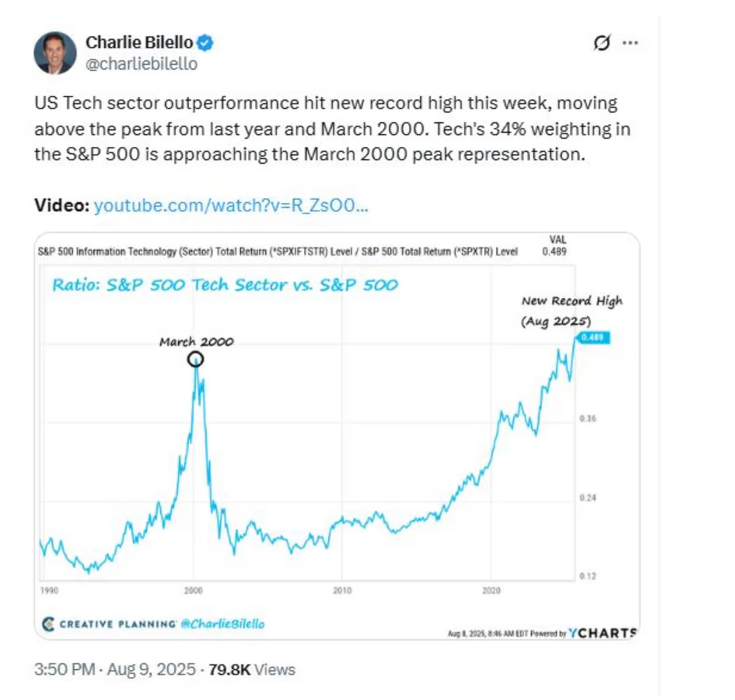Click the VAL 0.489 header value
Screen dimensions: 735x700
556,245
